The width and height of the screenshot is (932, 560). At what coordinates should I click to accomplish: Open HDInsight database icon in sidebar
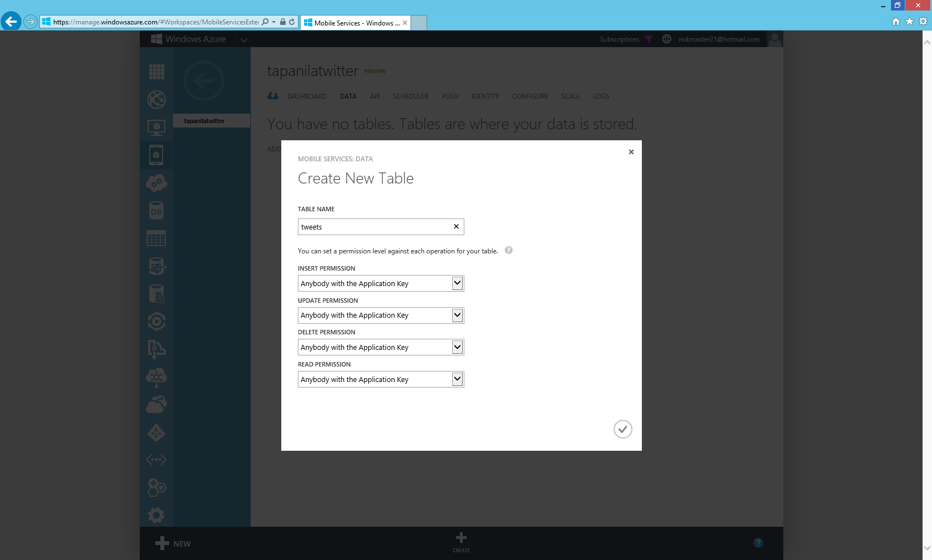tap(156, 266)
